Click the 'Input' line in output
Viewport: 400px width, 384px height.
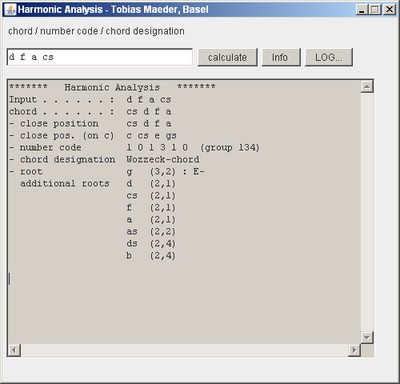[90, 99]
